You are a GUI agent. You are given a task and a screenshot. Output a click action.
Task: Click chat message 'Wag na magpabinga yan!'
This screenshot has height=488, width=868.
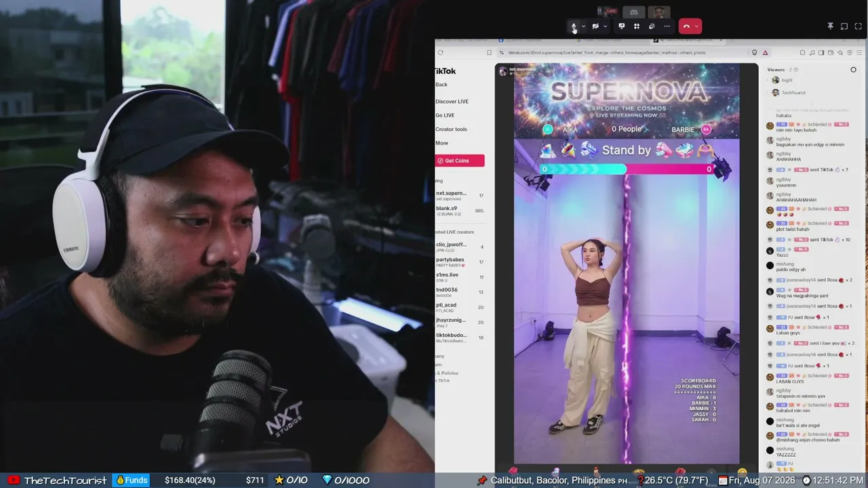pos(802,296)
